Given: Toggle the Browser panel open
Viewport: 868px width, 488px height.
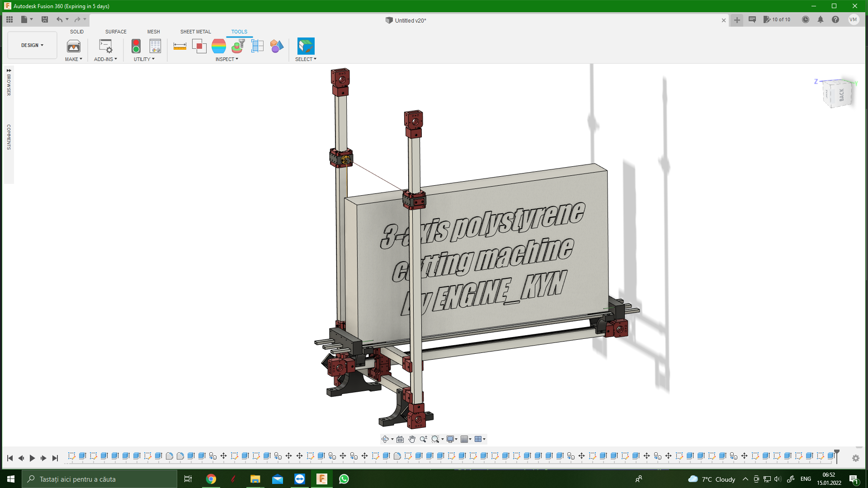Looking at the screenshot, I should click(x=9, y=82).
